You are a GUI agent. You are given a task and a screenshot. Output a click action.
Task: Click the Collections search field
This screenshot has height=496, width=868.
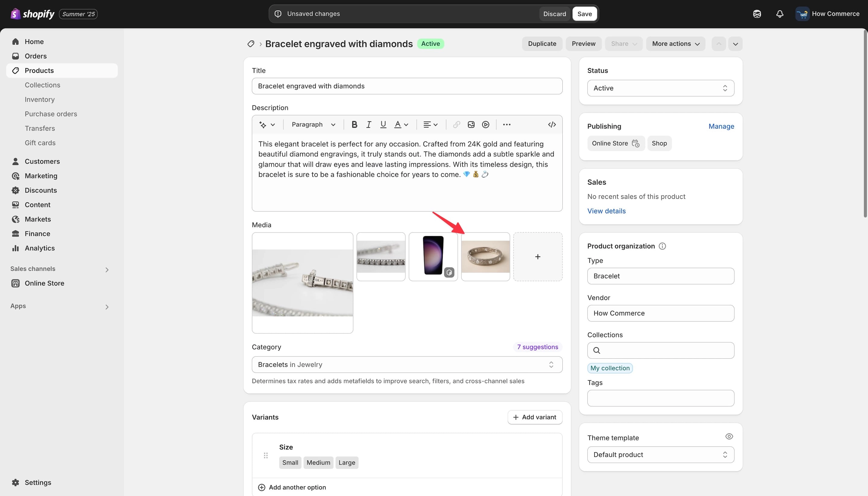coord(660,350)
